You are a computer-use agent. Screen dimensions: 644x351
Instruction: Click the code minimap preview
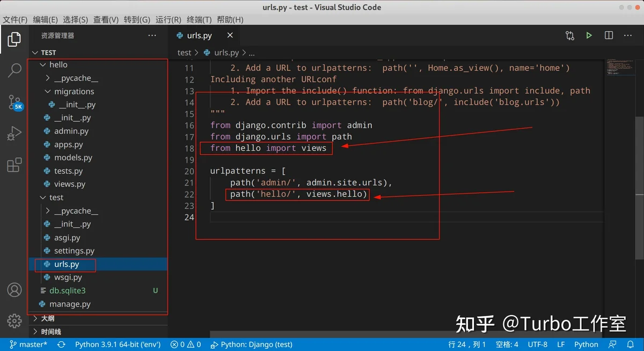(x=620, y=67)
